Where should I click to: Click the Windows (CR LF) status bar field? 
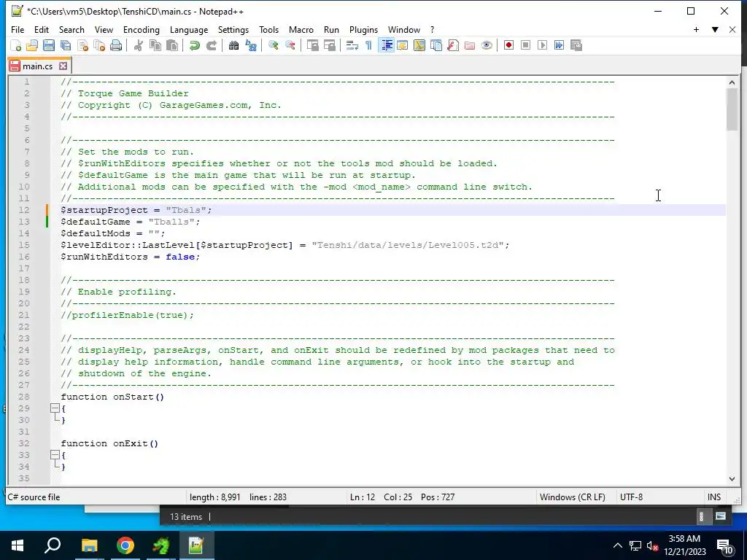[572, 497]
